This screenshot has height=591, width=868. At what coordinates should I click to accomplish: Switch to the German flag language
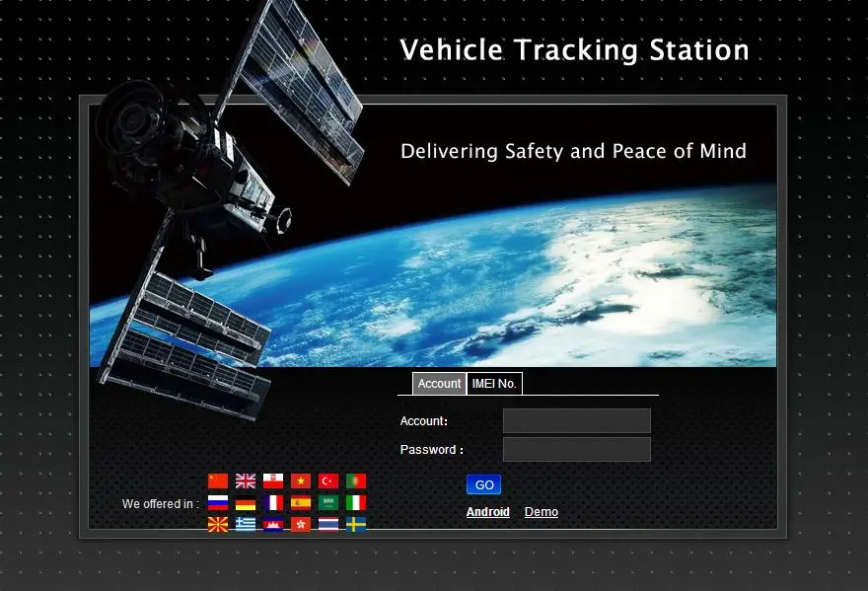click(246, 502)
